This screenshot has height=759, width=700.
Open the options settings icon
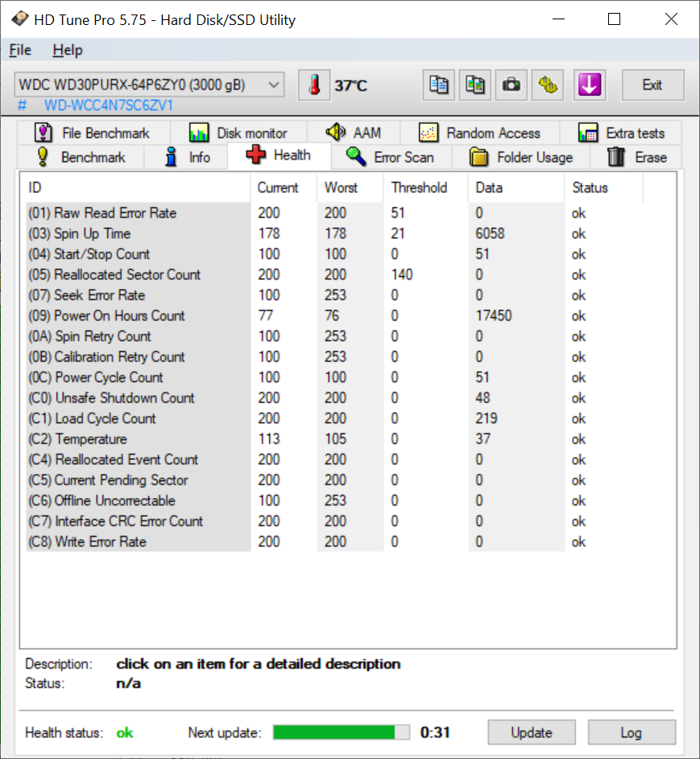click(x=548, y=85)
